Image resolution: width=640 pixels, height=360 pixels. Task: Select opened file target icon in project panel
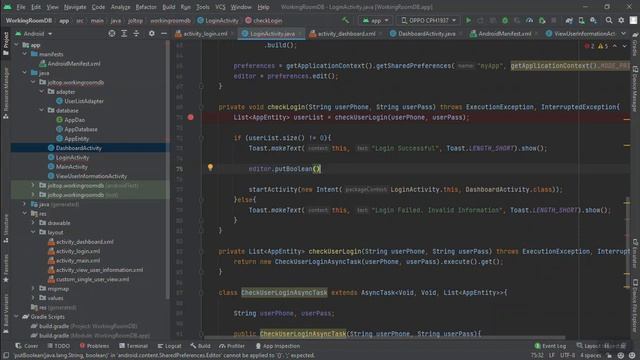tap(112, 33)
